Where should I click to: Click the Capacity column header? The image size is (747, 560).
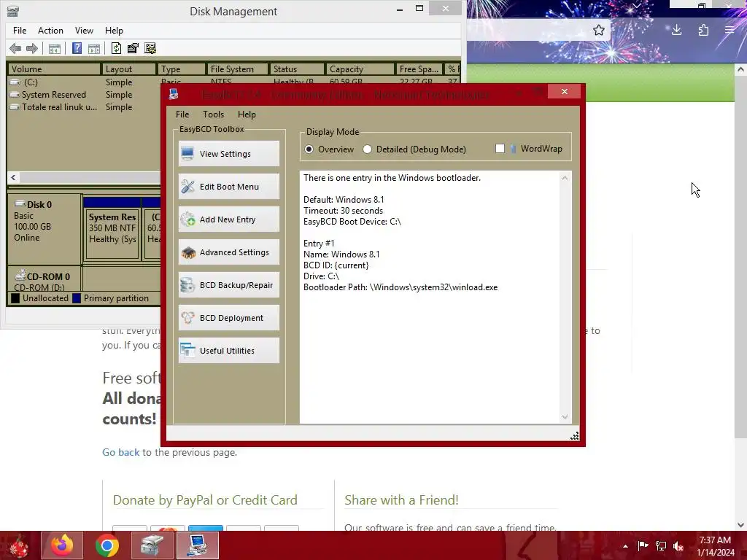[x=360, y=69]
